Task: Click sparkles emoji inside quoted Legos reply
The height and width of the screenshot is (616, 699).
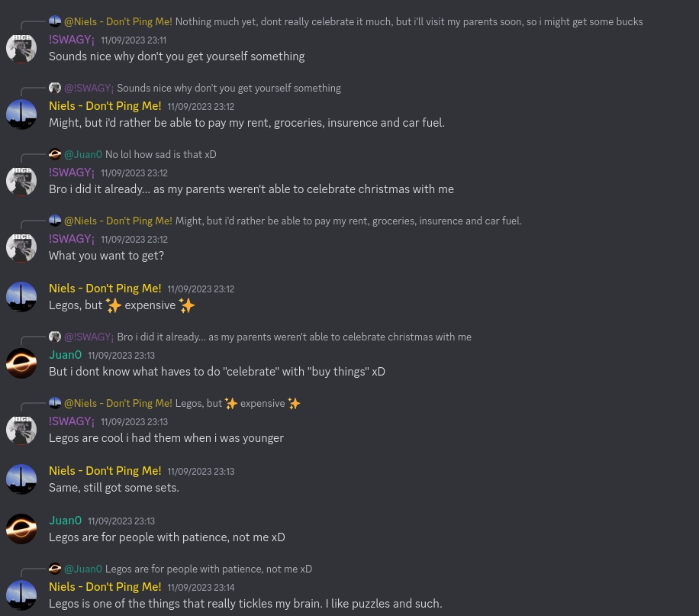Action: point(231,403)
